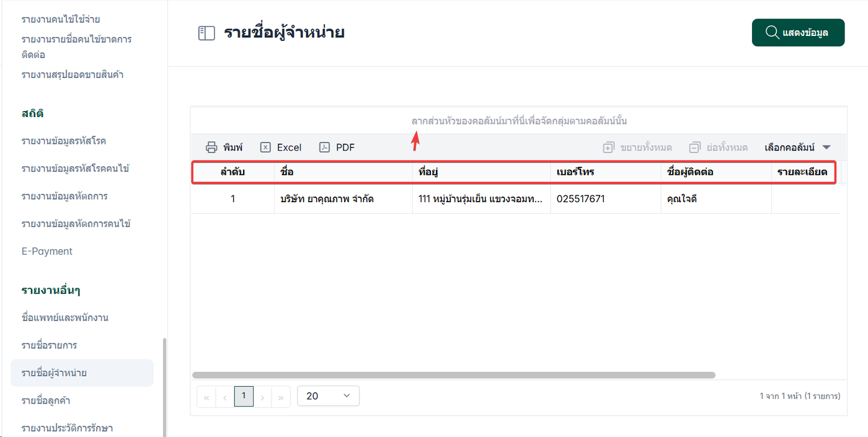Open รายงานสรุปยอดขายสินค้า in sidebar

(72, 74)
